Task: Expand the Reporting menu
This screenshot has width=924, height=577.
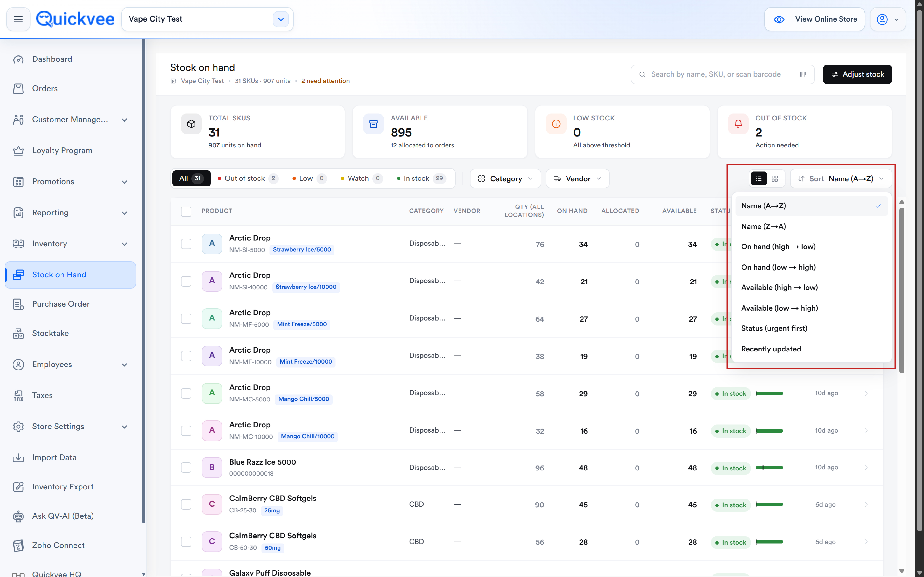Action: (x=124, y=213)
